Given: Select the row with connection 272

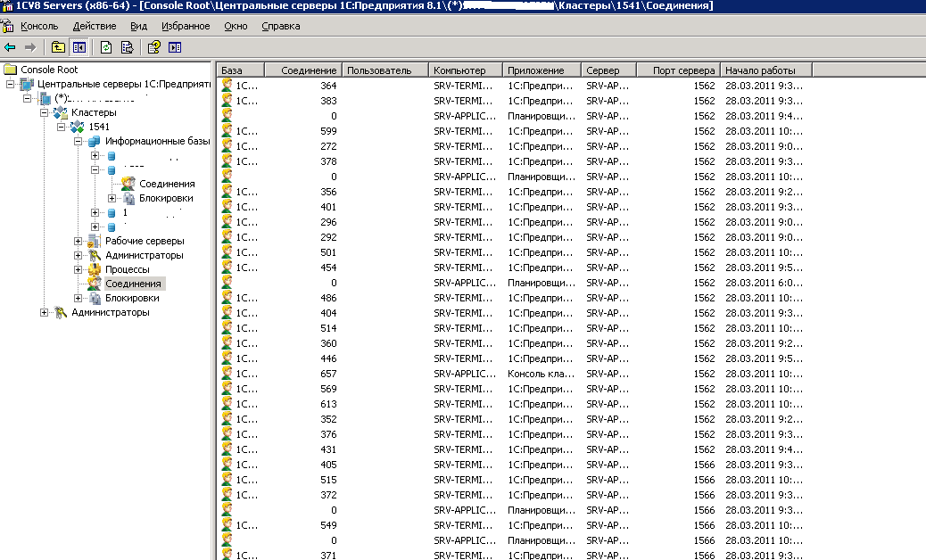Looking at the screenshot, I should [513, 146].
